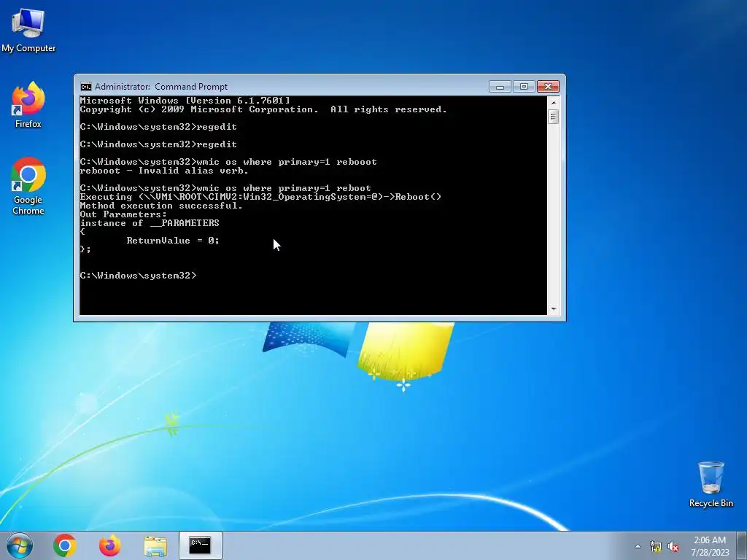Click the Copyright 2009 Microsoft Corporation line

pyautogui.click(x=263, y=109)
